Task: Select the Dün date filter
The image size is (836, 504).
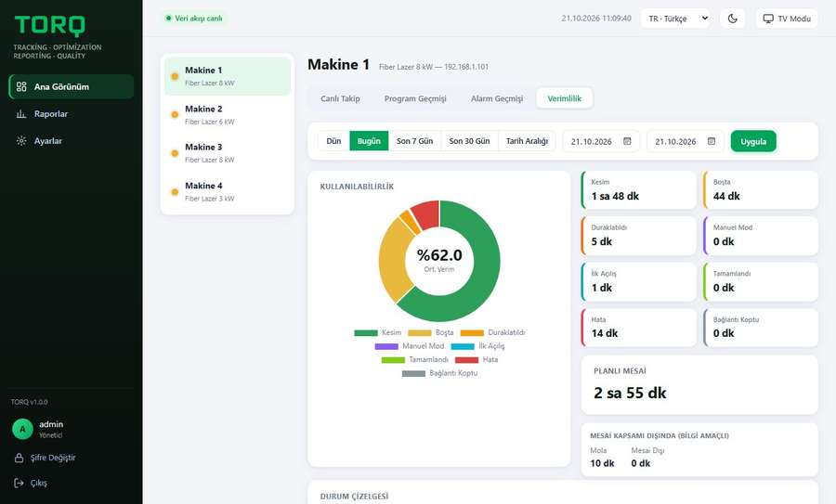Action: point(333,141)
